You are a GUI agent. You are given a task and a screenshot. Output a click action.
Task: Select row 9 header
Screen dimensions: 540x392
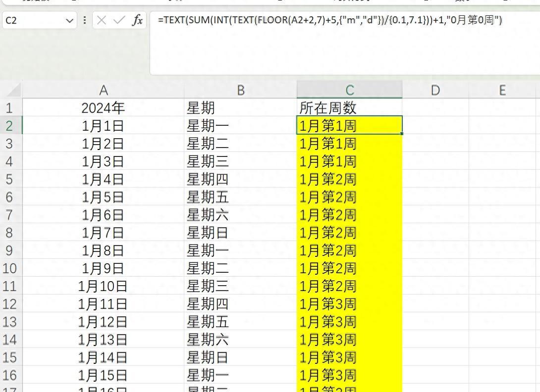point(11,250)
